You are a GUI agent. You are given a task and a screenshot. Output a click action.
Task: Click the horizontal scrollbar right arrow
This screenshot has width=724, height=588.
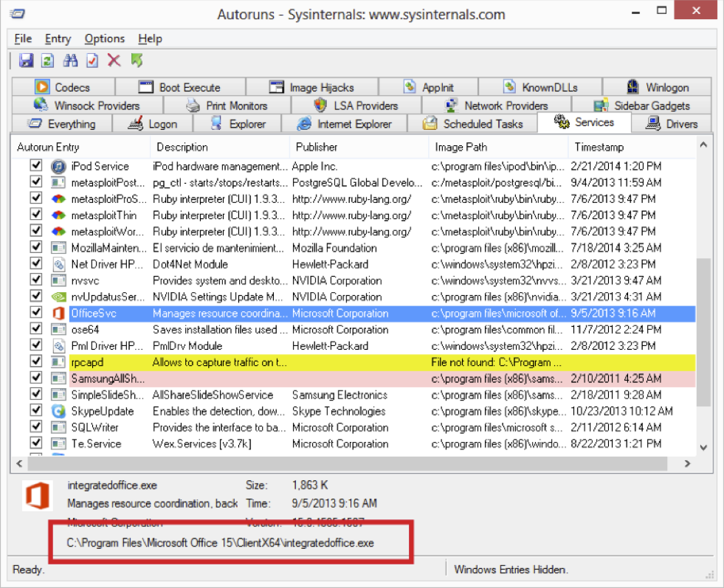tap(688, 464)
